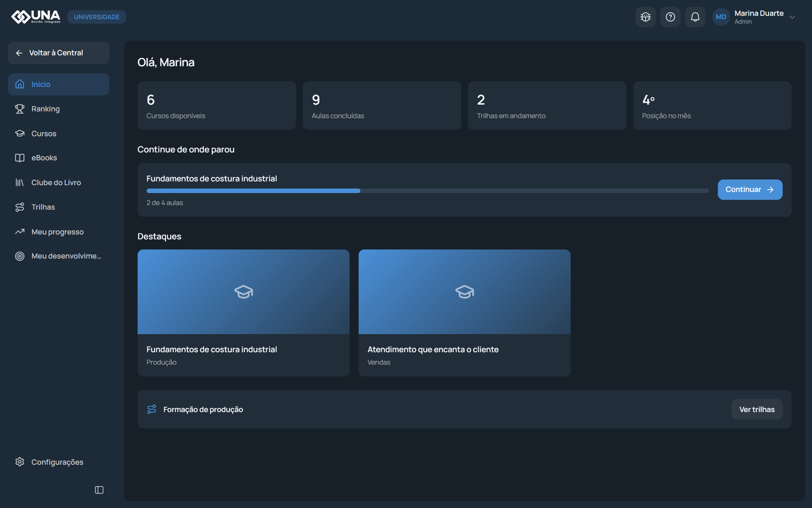Click the Trilhas em andamento stat card
812x508 pixels.
[x=547, y=106]
